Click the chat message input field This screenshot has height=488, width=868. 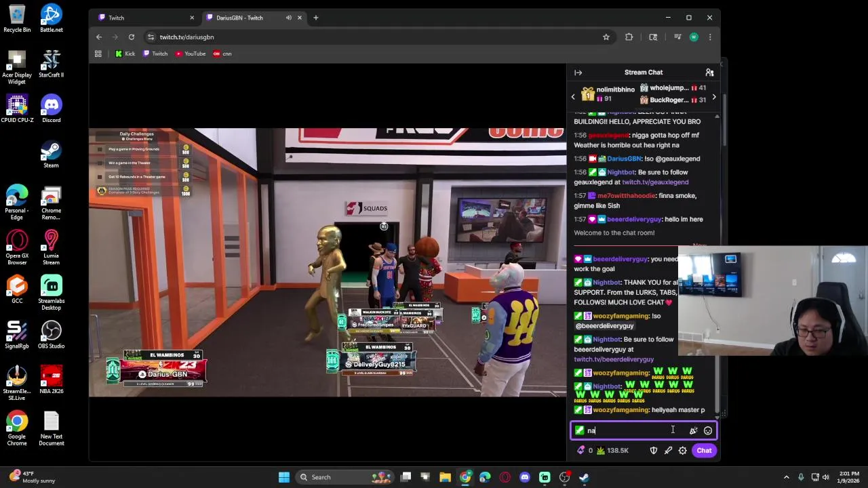(643, 430)
